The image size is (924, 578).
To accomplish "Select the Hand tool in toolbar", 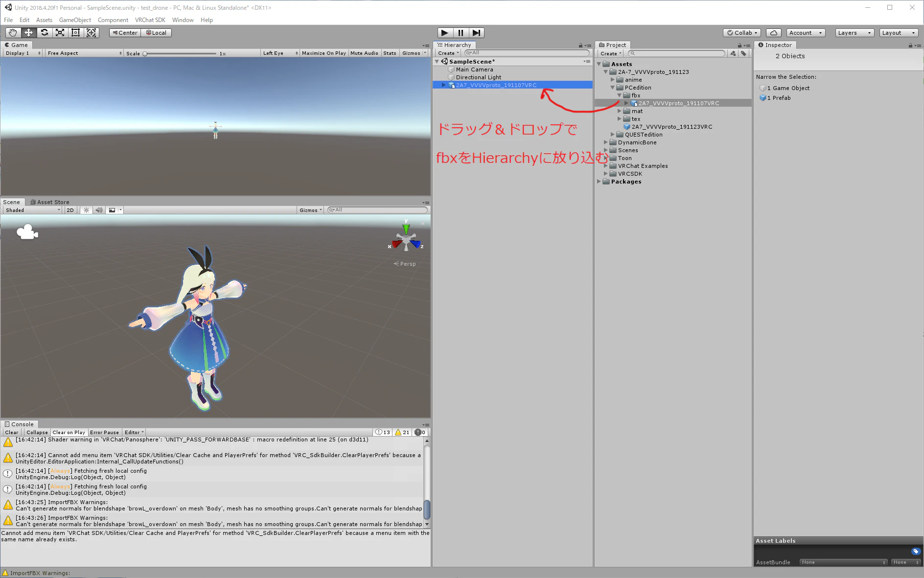I will pos(13,33).
